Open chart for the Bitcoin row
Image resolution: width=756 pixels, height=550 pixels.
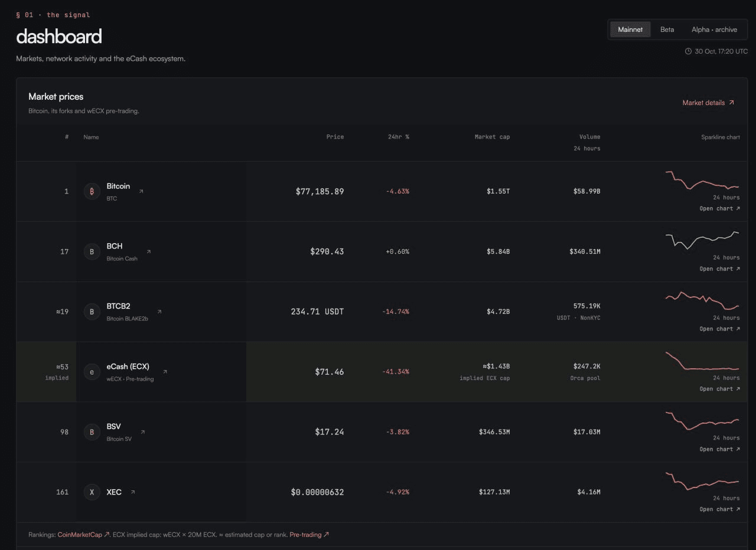click(719, 208)
